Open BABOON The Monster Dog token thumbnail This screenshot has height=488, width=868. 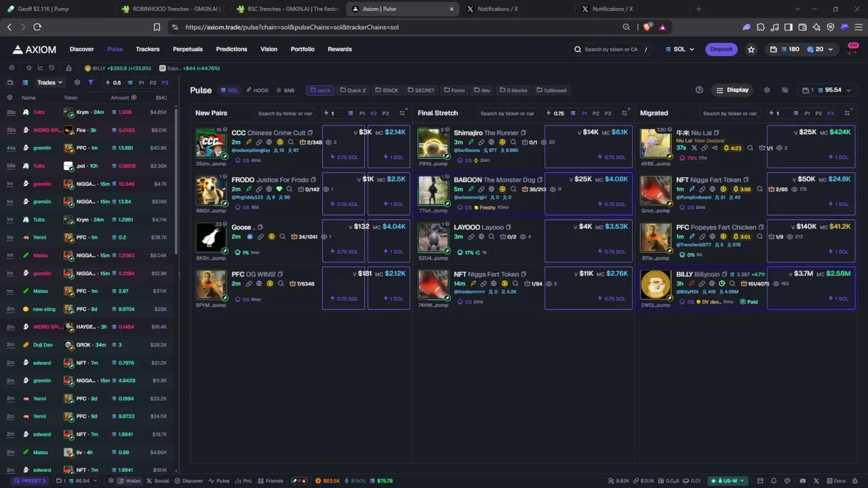pyautogui.click(x=433, y=190)
